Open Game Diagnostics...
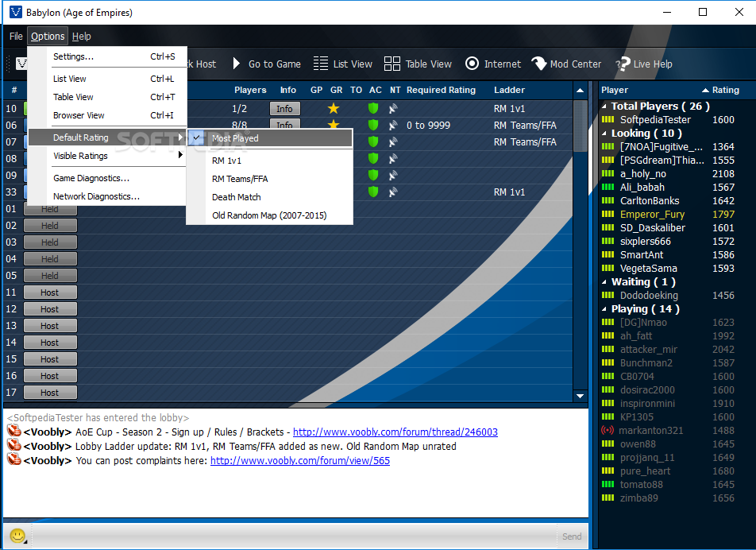This screenshot has width=756, height=550. pos(106,178)
